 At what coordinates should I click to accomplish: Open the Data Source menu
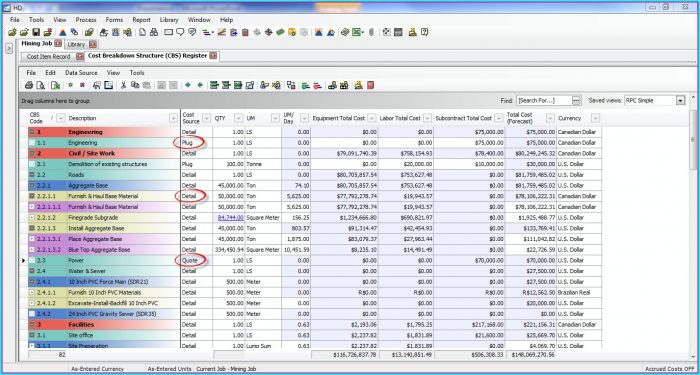(81, 73)
